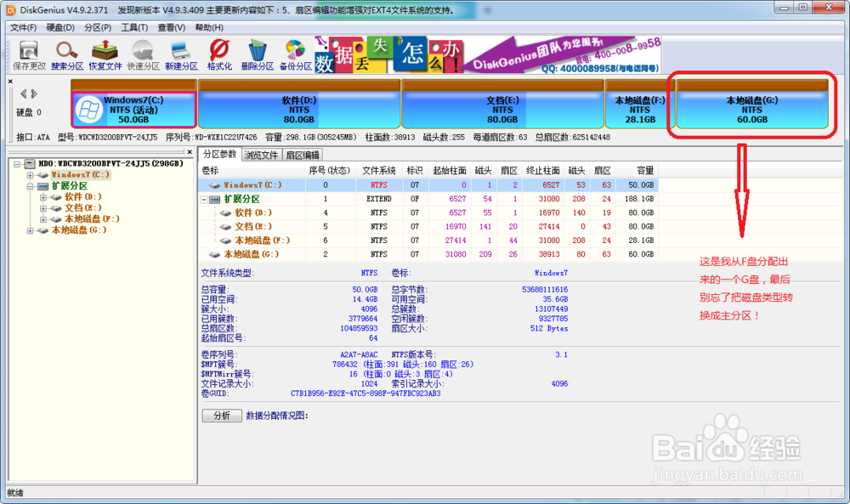
Task: Select 本地磁盘(F:) in the left tree
Action: click(92, 219)
